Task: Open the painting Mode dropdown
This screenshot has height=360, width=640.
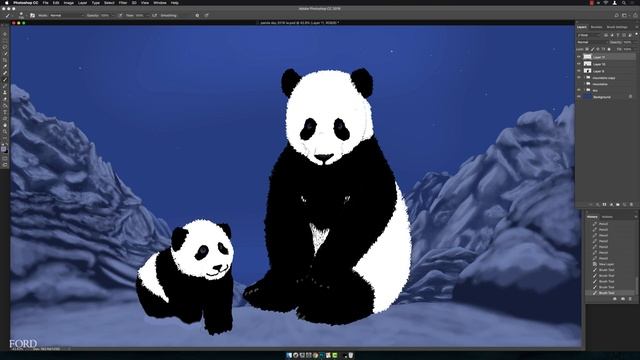Action: [67, 16]
